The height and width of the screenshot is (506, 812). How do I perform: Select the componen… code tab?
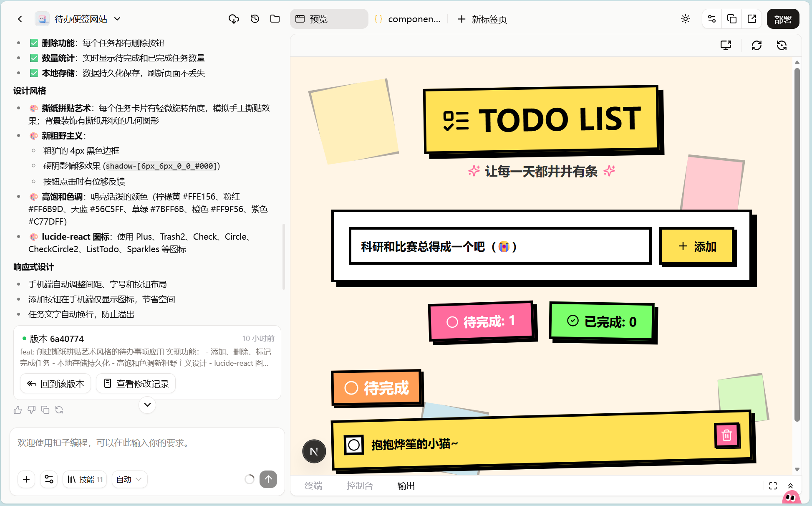point(408,19)
